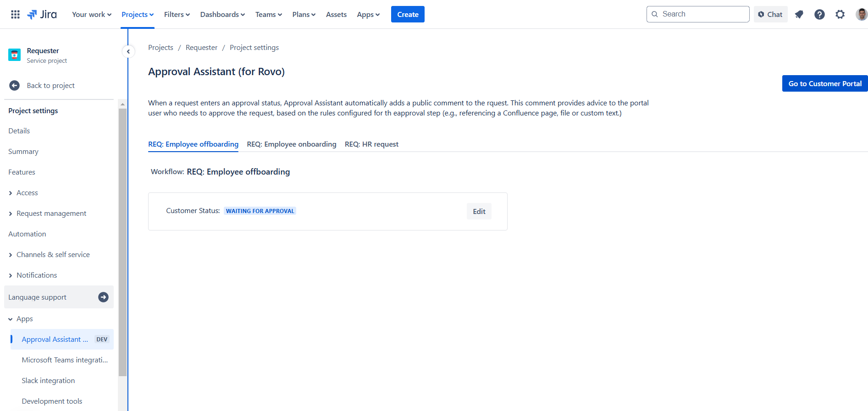868x411 pixels.
Task: Open the notifications bell icon
Action: click(x=799, y=14)
